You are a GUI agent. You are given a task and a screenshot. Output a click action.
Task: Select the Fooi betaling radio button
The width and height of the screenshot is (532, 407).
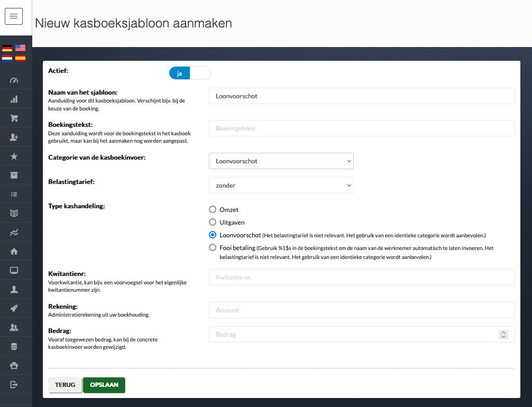[x=213, y=247]
